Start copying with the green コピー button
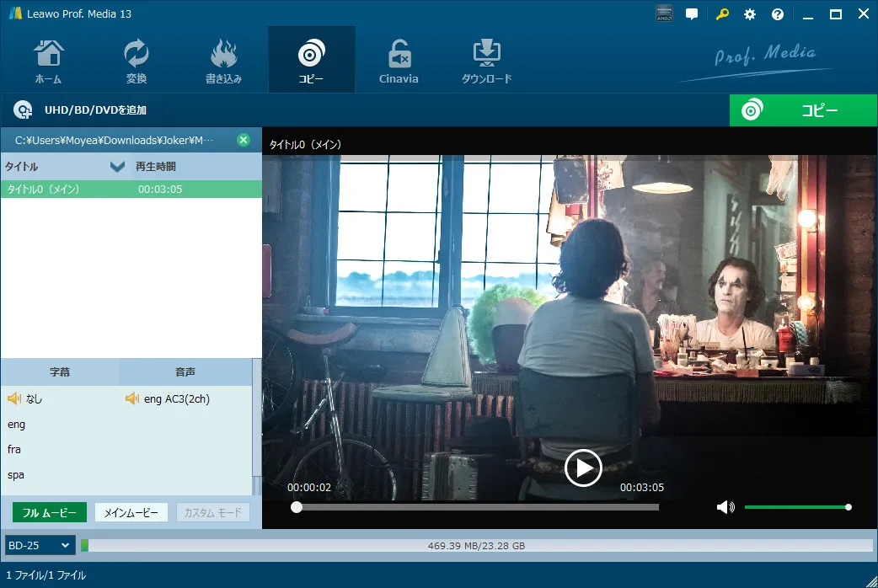The height and width of the screenshot is (588, 878). pos(803,110)
